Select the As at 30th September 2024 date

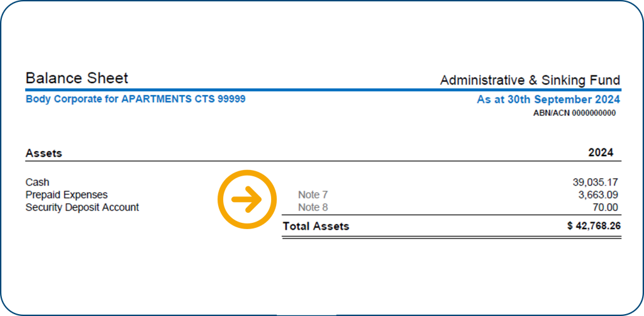coord(548,99)
